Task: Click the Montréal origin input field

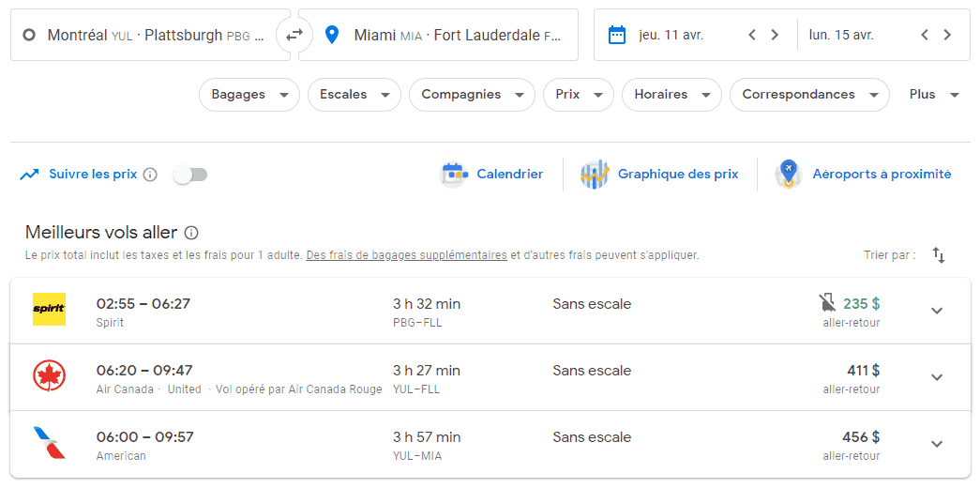Action: pyautogui.click(x=150, y=35)
